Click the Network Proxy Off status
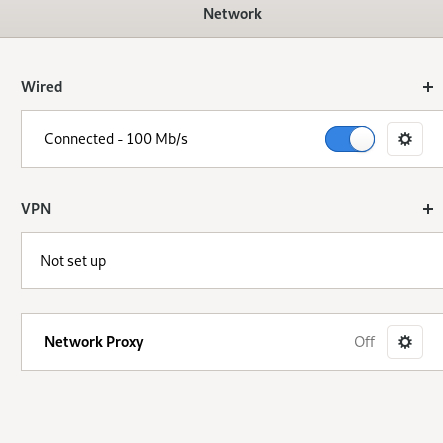 (x=364, y=342)
